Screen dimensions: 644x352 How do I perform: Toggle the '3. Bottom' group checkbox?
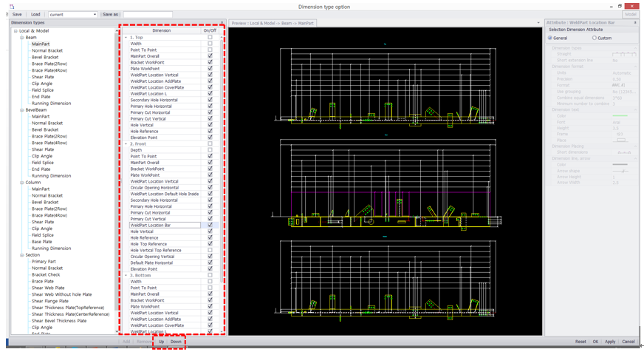(210, 275)
